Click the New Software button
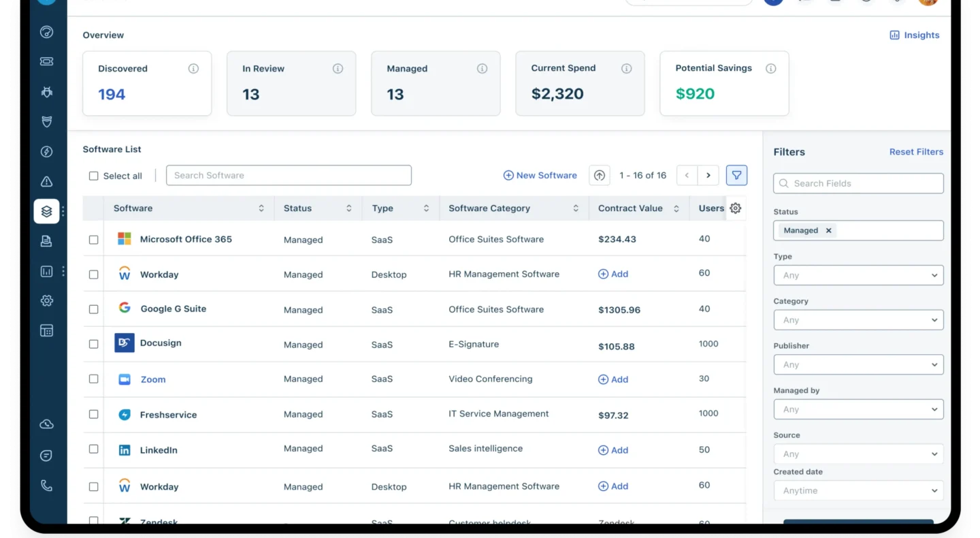 (540, 176)
